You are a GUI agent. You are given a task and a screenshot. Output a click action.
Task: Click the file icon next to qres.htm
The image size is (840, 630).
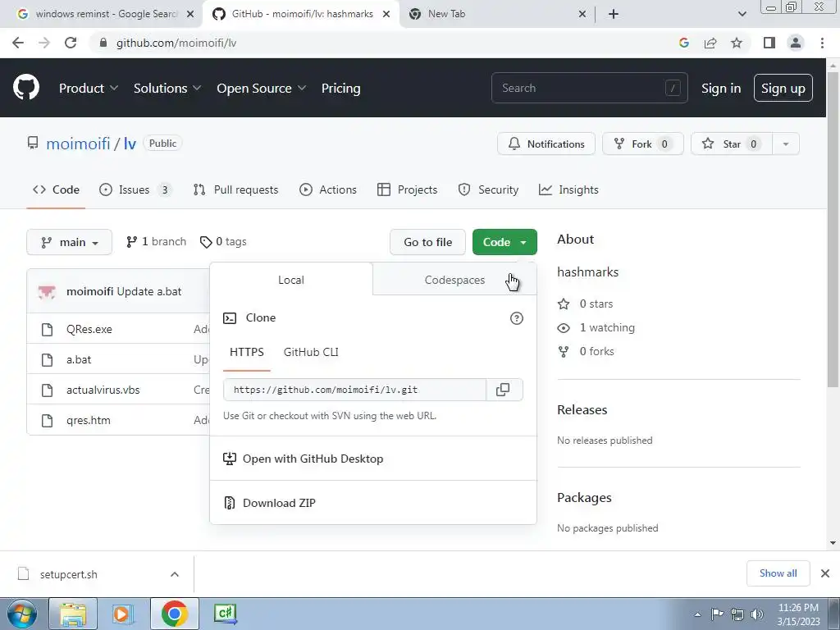coord(47,421)
